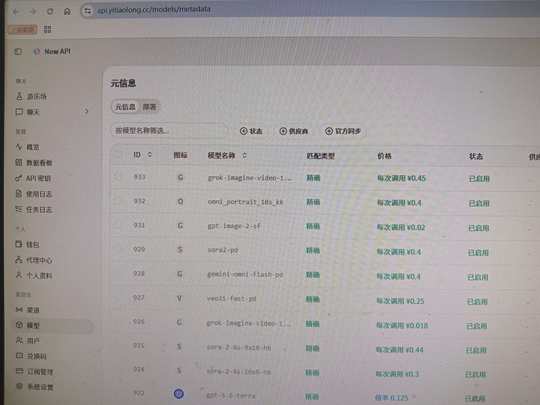Open the 游乐场 playground sidebar icon
Screen dimensions: 540x405
[19, 96]
